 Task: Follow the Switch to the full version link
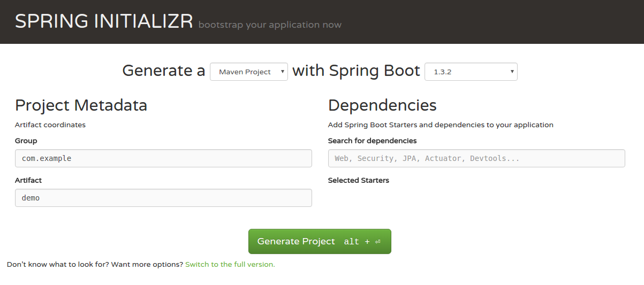point(230,264)
